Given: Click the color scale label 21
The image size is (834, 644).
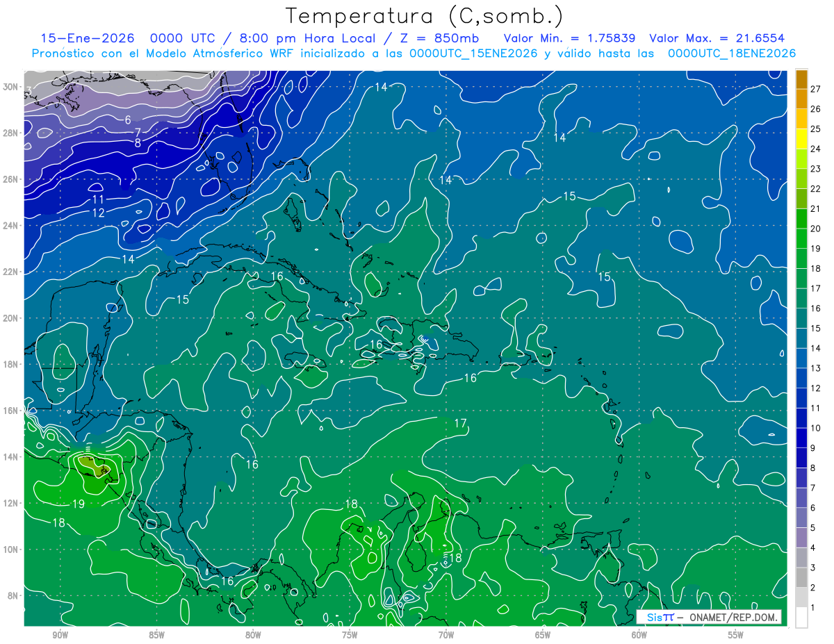Looking at the screenshot, I should pos(816,208).
